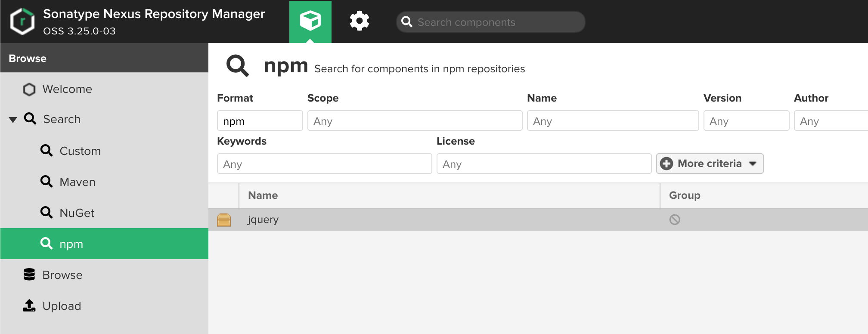Open the Browse cube icon in header
The width and height of the screenshot is (868, 334).
click(310, 21)
